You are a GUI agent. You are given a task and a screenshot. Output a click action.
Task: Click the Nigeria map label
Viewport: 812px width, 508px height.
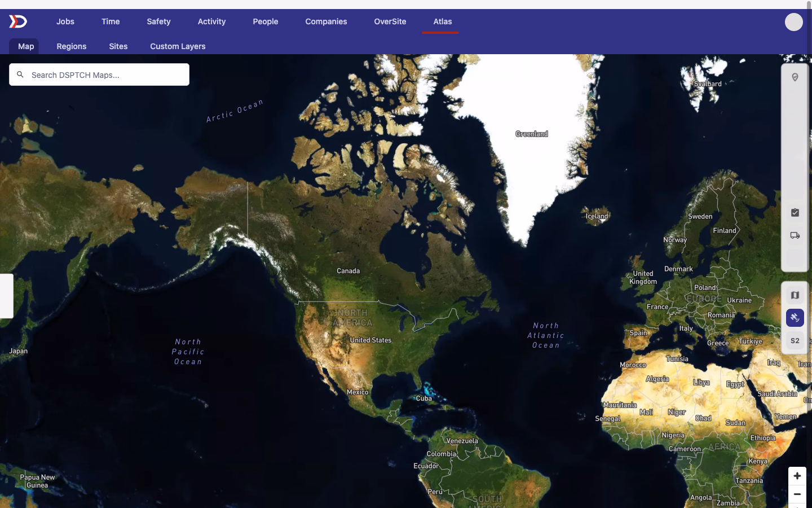673,435
